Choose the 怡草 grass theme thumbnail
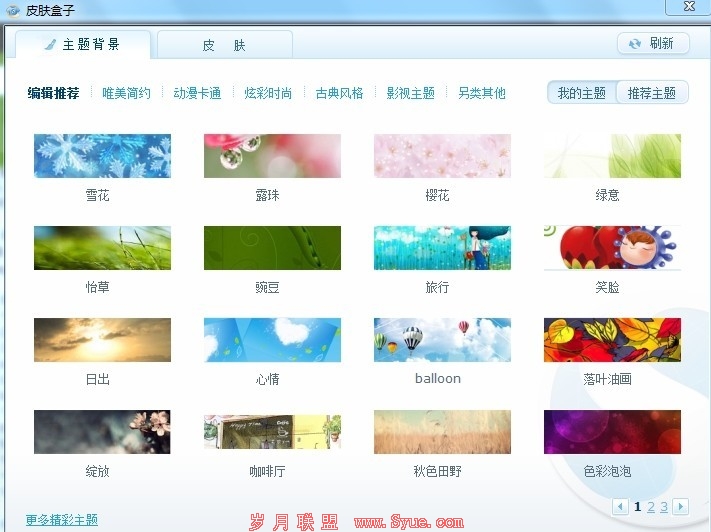This screenshot has height=532, width=711. [x=102, y=248]
